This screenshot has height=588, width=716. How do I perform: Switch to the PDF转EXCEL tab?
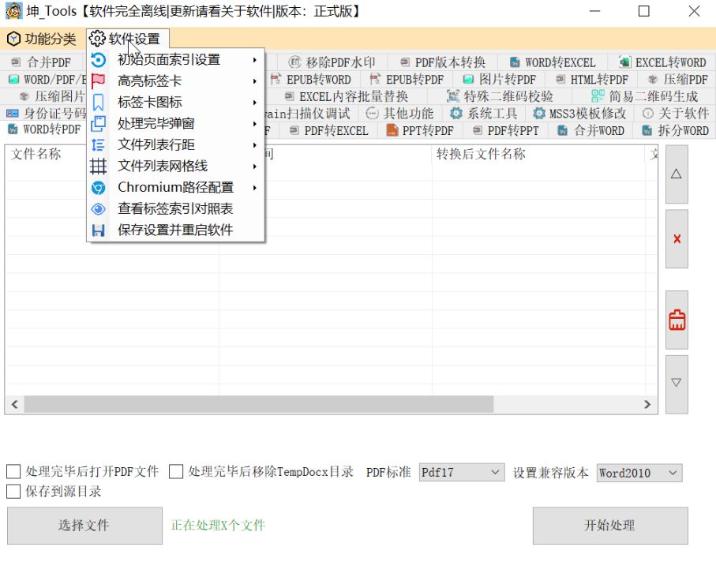328,130
